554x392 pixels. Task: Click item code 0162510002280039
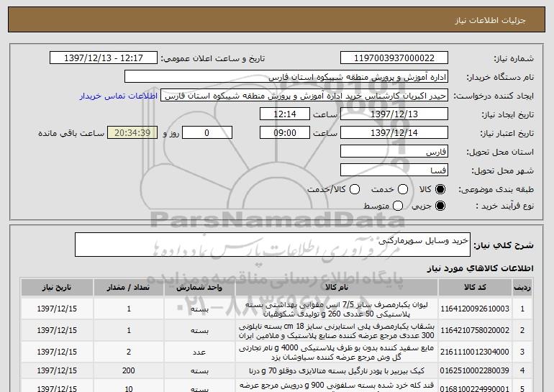[475, 370]
